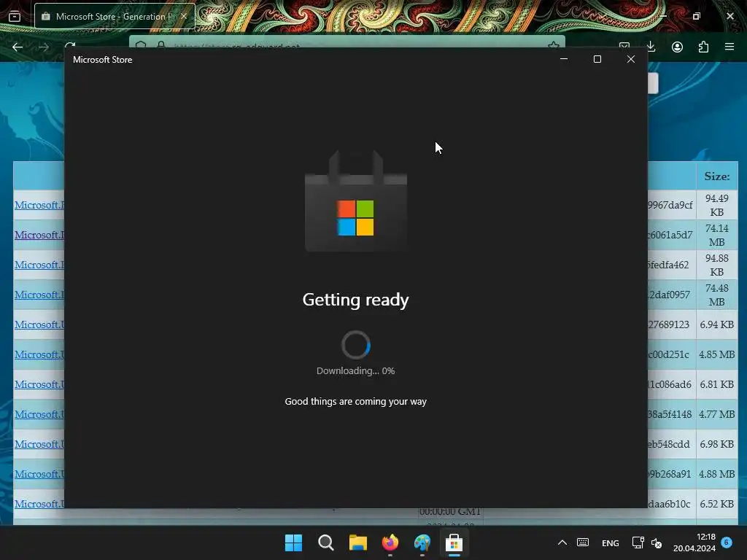The height and width of the screenshot is (560, 747).
Task: Restore down the Firefox window
Action: 697,16
